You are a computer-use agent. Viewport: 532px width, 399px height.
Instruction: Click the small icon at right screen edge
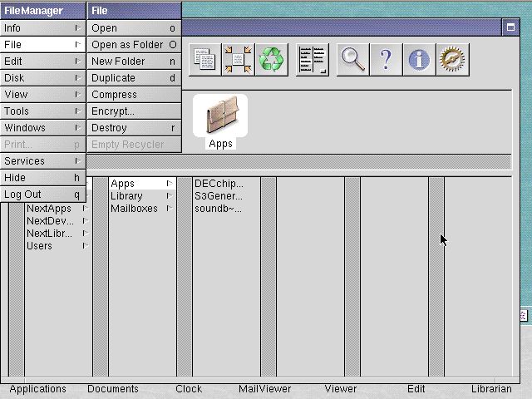[x=524, y=316]
